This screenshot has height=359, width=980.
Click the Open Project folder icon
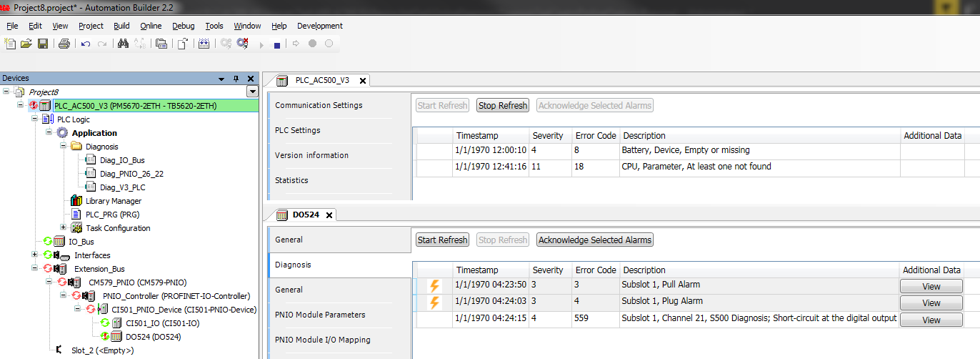pyautogui.click(x=26, y=44)
